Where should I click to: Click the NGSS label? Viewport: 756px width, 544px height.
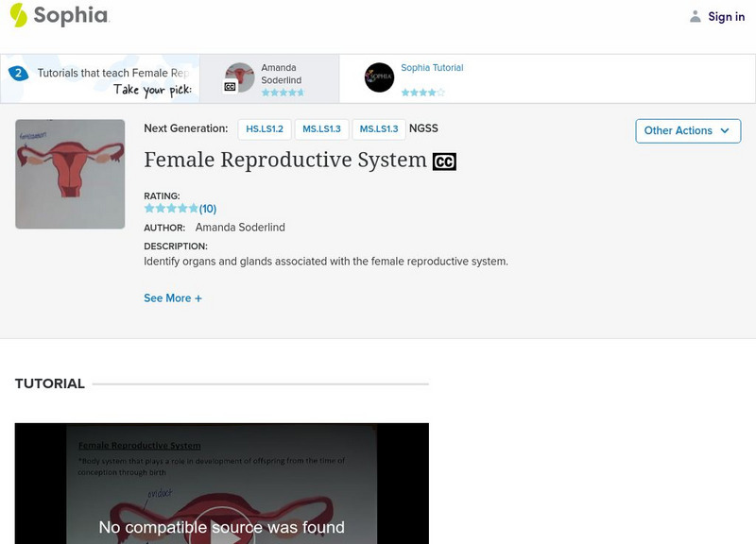pos(423,128)
